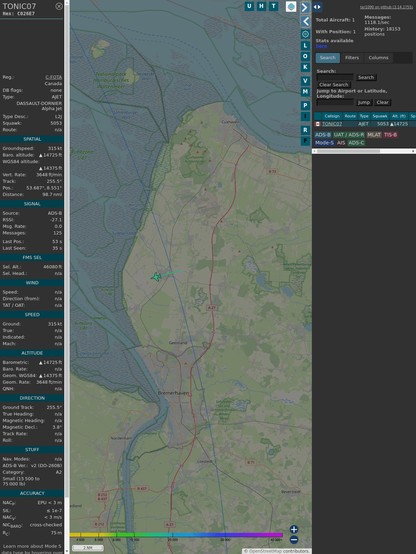This screenshot has height=554, width=416.
Task: Switch to the Filters tab
Action: [x=352, y=58]
